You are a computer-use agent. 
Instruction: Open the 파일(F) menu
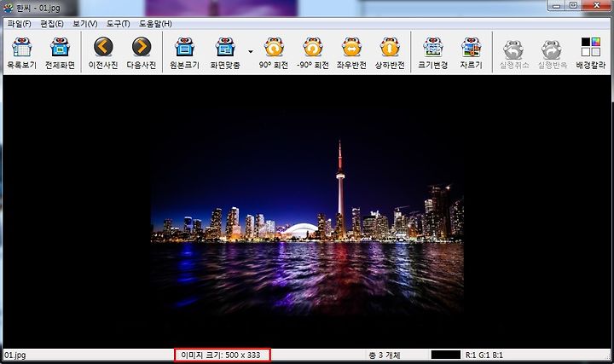click(x=19, y=24)
